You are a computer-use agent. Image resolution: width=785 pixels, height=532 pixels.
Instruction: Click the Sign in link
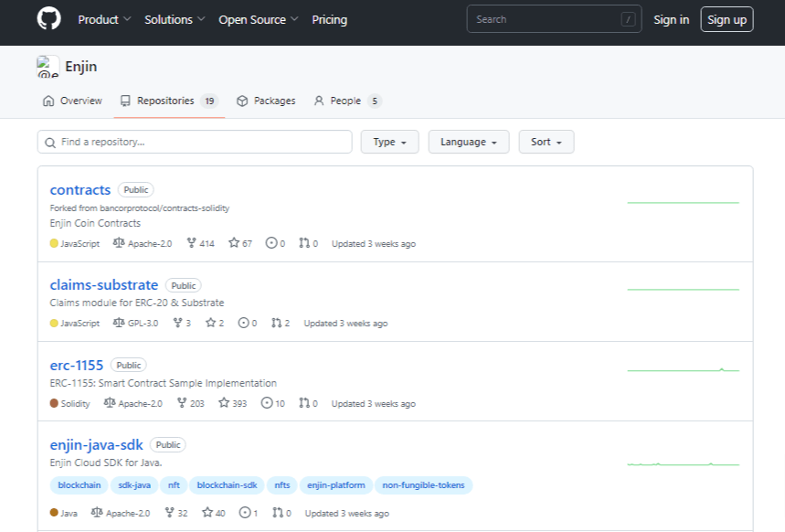[672, 19]
